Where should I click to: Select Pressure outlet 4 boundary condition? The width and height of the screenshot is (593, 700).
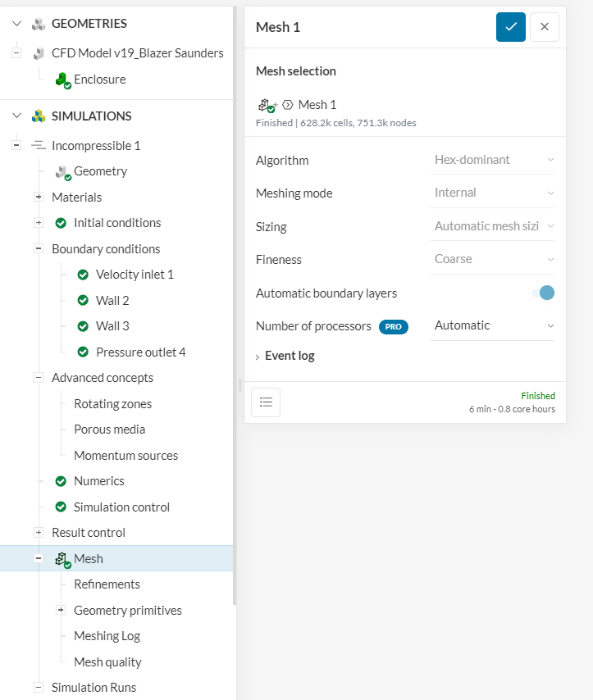(x=140, y=352)
